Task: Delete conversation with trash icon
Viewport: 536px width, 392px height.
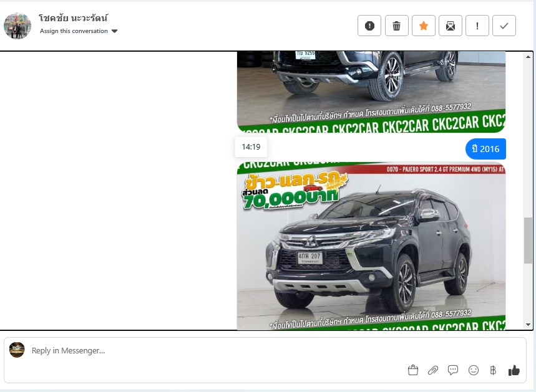Action: [x=396, y=26]
